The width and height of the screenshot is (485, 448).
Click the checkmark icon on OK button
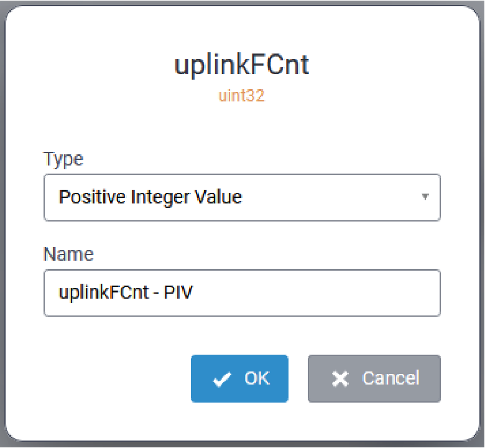click(222, 380)
